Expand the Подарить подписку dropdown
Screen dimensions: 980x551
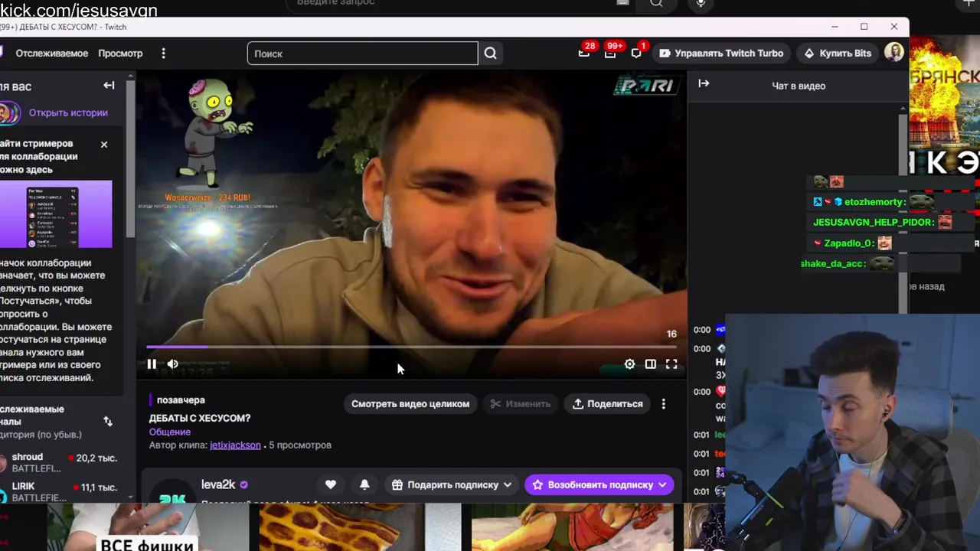452,484
